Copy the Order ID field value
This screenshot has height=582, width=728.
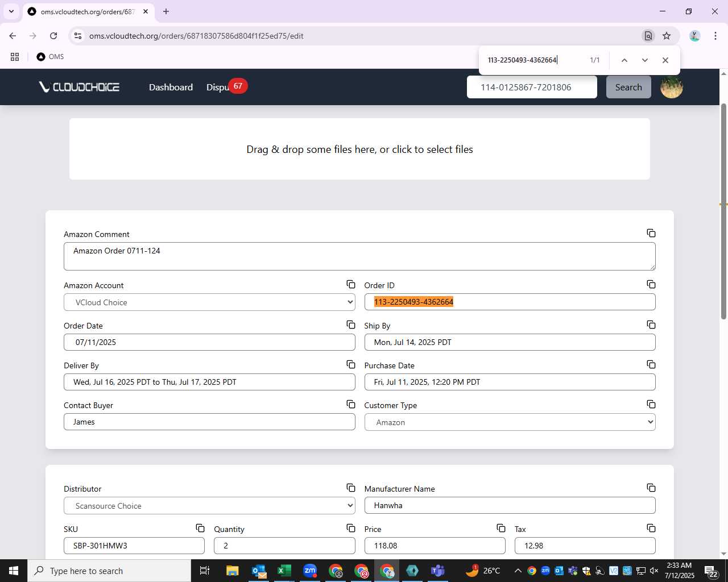(x=651, y=284)
